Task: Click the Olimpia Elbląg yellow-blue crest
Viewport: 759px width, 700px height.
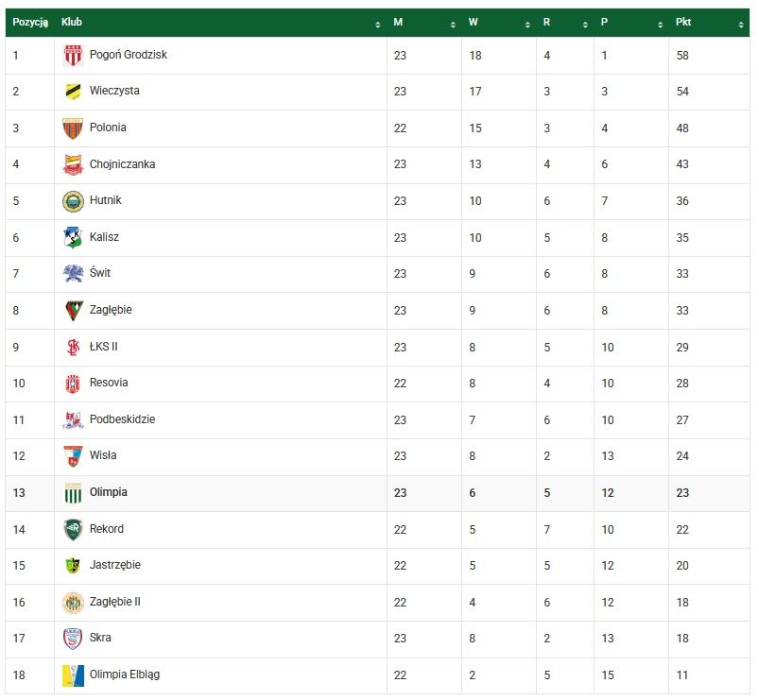Action: 73,675
